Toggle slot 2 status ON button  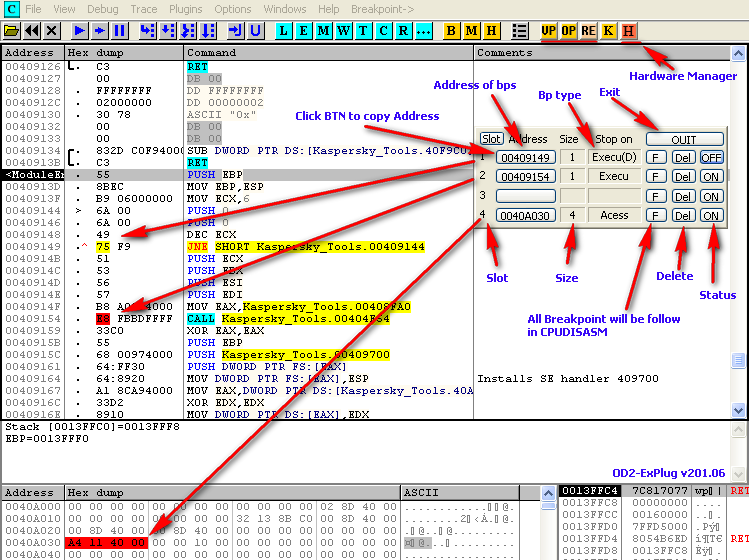pos(711,177)
